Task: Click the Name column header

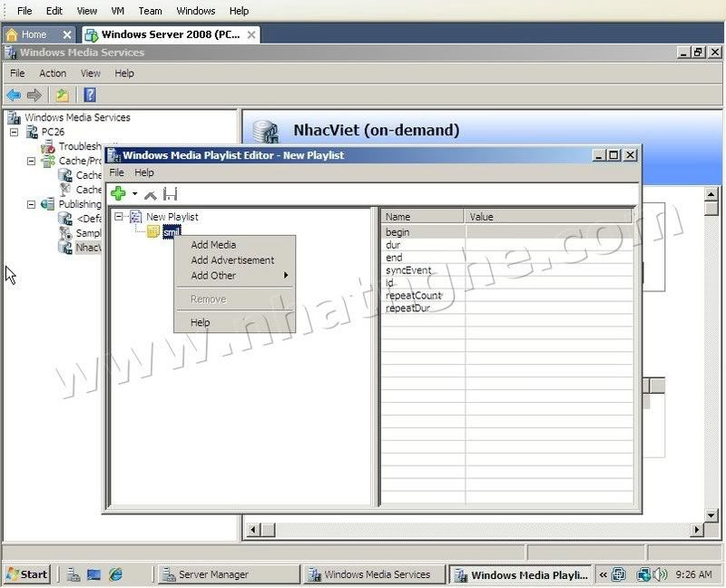Action: pyautogui.click(x=423, y=216)
